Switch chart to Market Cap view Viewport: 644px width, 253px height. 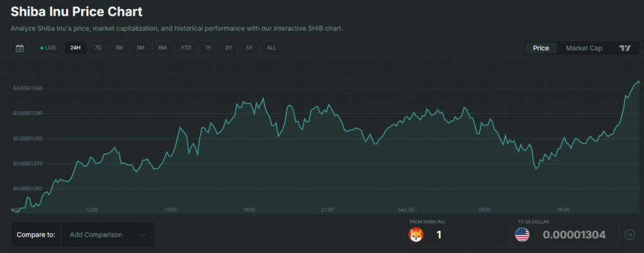tap(584, 48)
